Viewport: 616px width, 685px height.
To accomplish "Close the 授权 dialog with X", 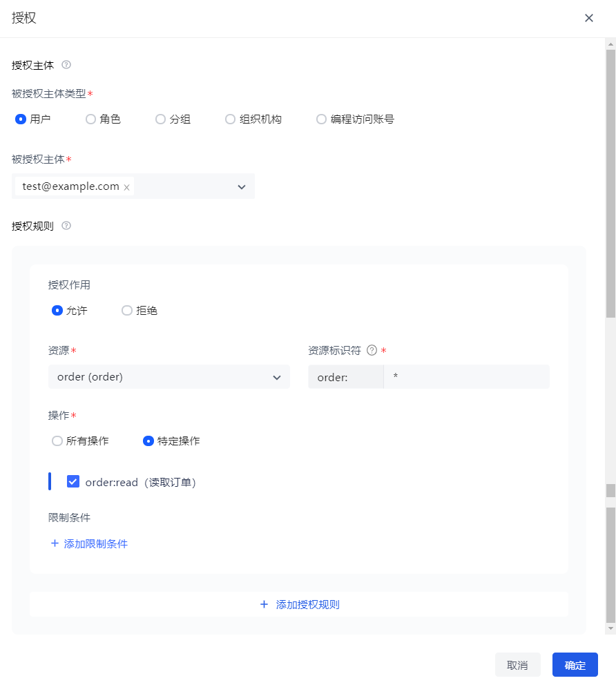I will click(x=588, y=18).
